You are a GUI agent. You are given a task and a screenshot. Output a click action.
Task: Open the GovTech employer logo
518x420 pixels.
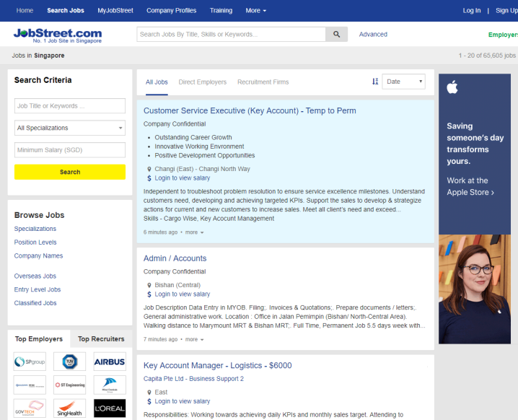click(x=30, y=408)
